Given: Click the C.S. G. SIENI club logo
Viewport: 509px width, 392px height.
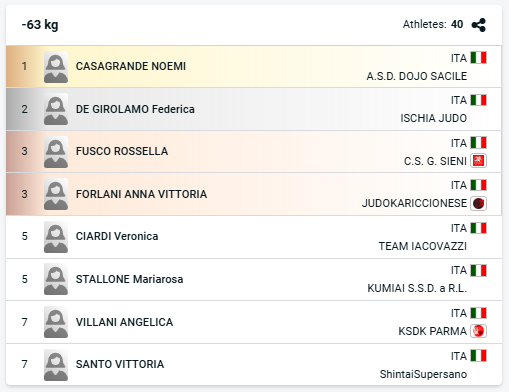Looking at the screenshot, I should tap(478, 161).
